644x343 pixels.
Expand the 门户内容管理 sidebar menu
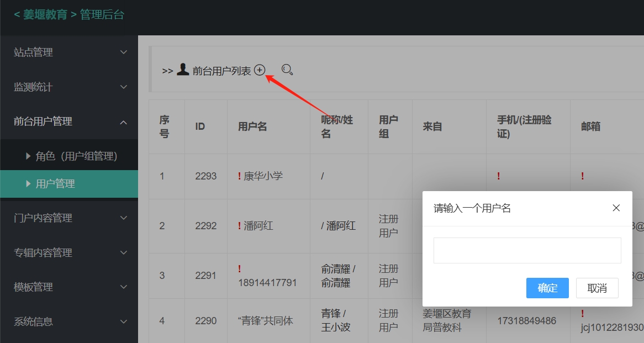69,218
